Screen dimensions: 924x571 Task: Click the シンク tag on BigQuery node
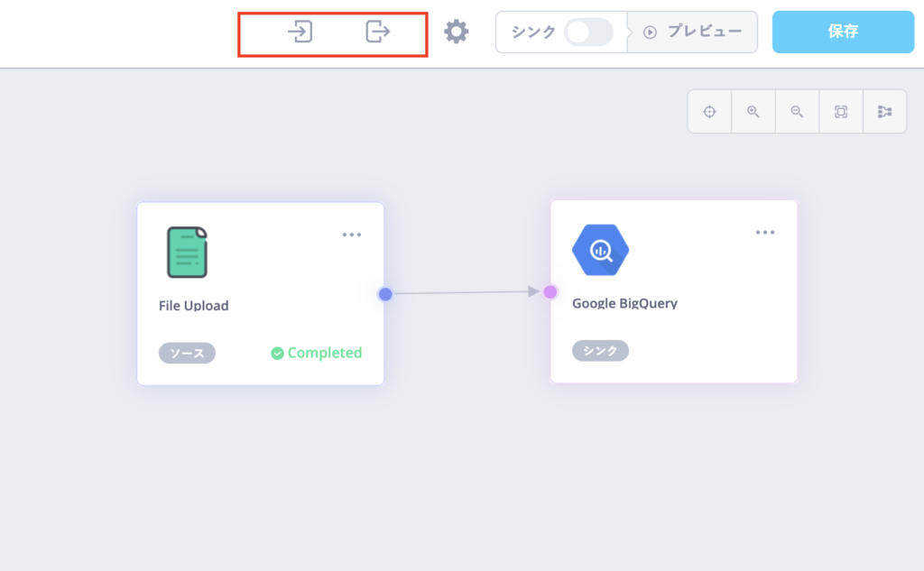600,351
